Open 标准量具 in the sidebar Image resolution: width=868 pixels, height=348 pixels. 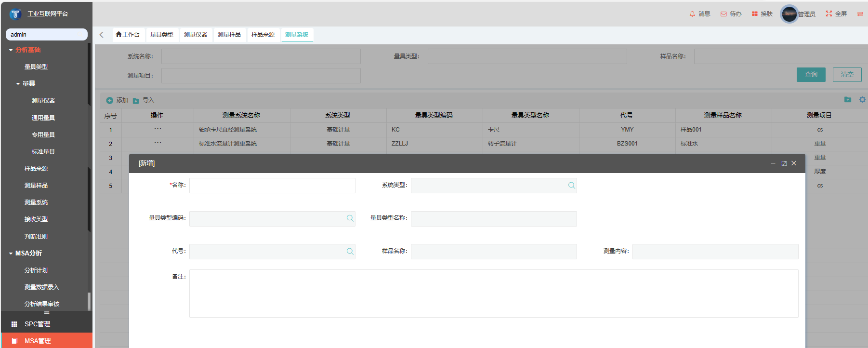[43, 152]
